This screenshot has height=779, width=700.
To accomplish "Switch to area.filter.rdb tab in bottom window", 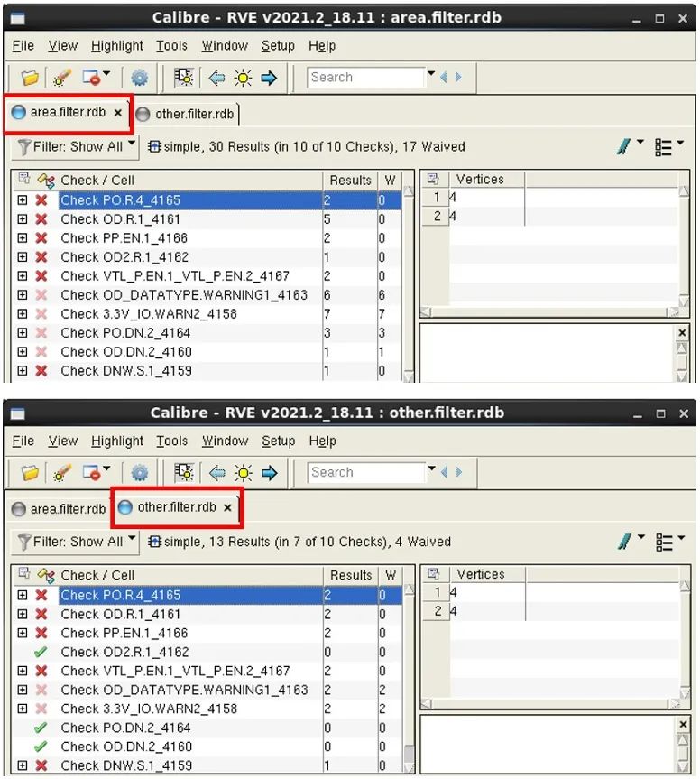I will click(59, 509).
